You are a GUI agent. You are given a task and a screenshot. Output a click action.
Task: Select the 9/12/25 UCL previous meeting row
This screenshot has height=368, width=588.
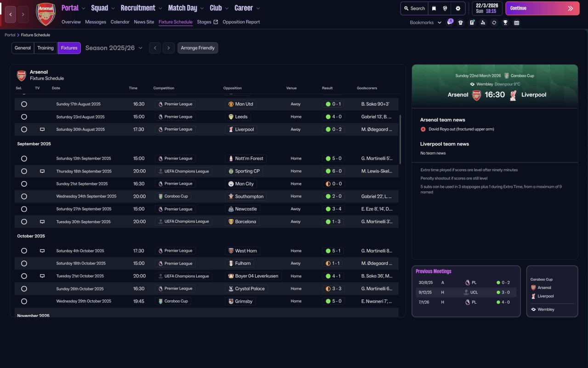tap(466, 292)
